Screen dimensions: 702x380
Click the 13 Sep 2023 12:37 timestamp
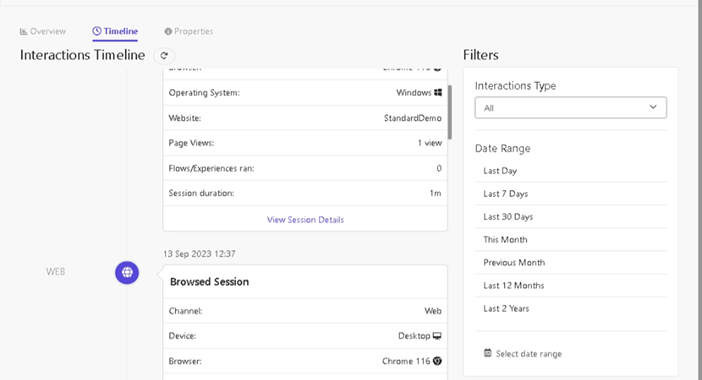[x=199, y=254]
